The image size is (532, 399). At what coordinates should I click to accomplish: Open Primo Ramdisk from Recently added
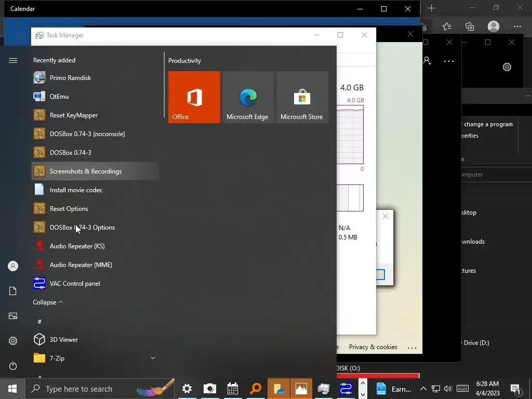click(95, 78)
